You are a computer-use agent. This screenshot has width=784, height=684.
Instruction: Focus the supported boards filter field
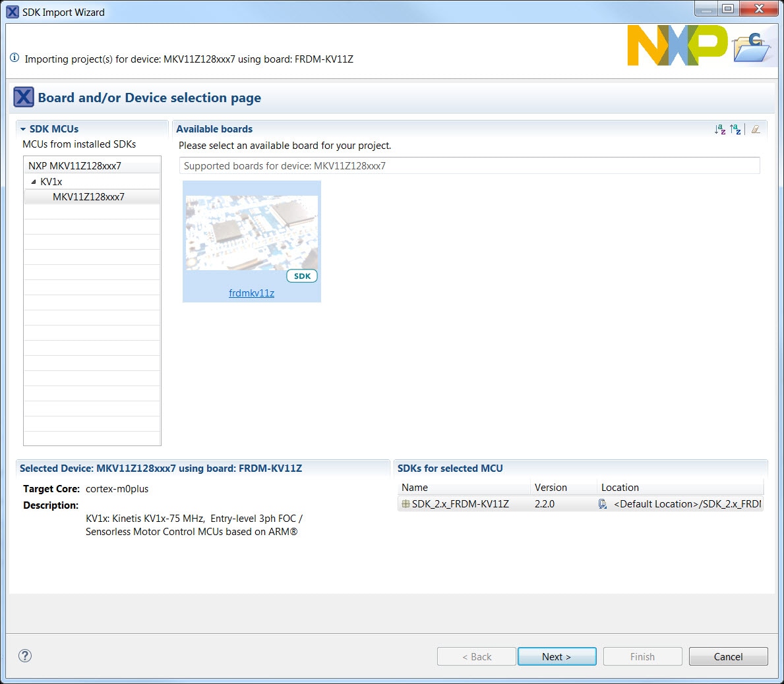(469, 166)
